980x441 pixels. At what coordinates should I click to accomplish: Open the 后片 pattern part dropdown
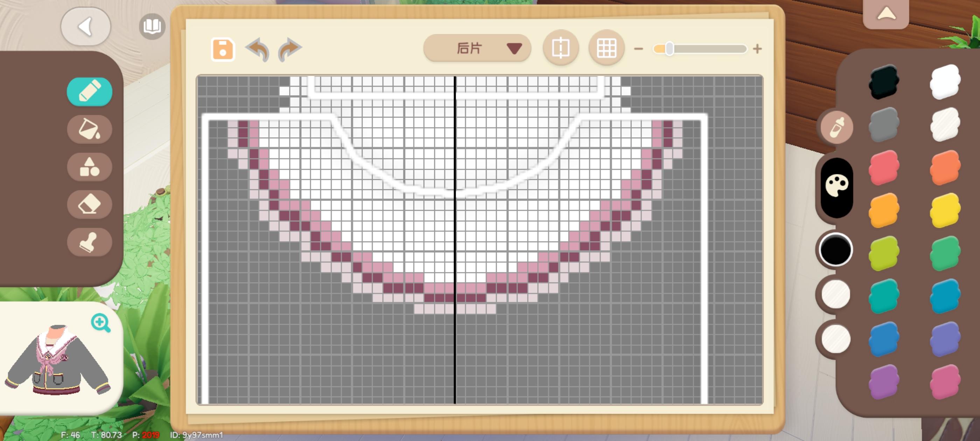[x=477, y=48]
